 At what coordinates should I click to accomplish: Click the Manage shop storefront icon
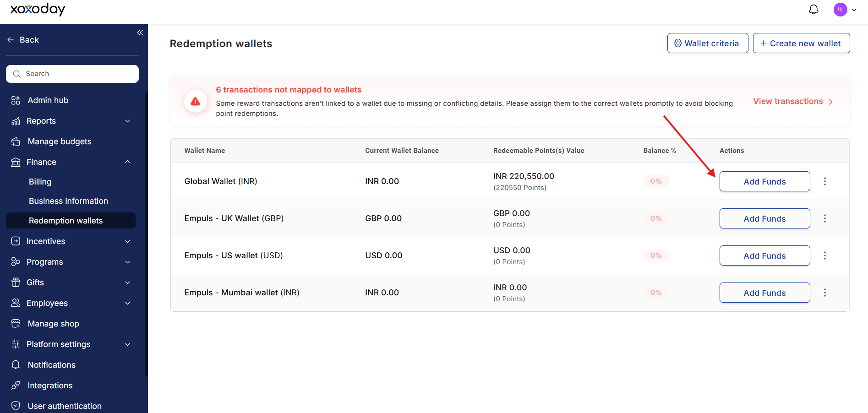(x=16, y=323)
